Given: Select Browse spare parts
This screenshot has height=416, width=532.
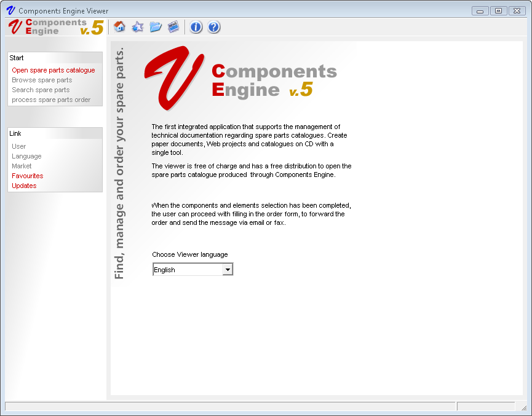Looking at the screenshot, I should click(42, 80).
